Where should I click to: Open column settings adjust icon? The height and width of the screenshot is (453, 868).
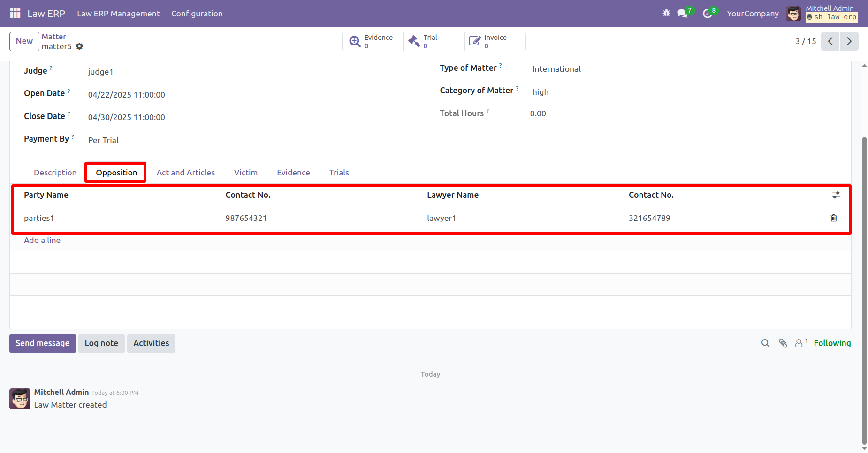click(x=836, y=195)
